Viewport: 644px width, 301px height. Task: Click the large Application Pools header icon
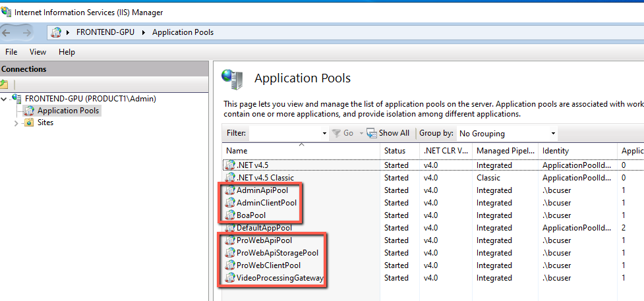pyautogui.click(x=233, y=79)
